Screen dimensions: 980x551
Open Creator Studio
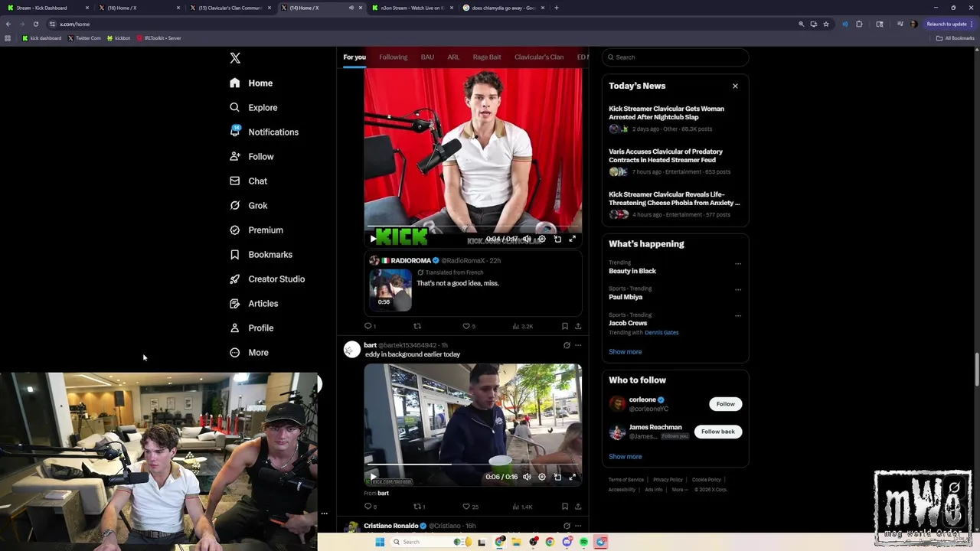point(267,279)
